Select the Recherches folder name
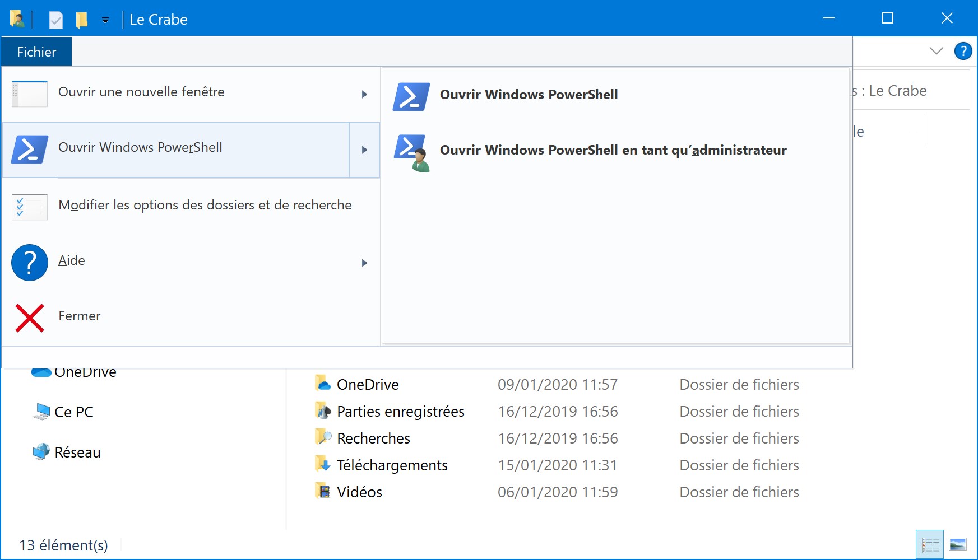The height and width of the screenshot is (560, 978). [373, 438]
